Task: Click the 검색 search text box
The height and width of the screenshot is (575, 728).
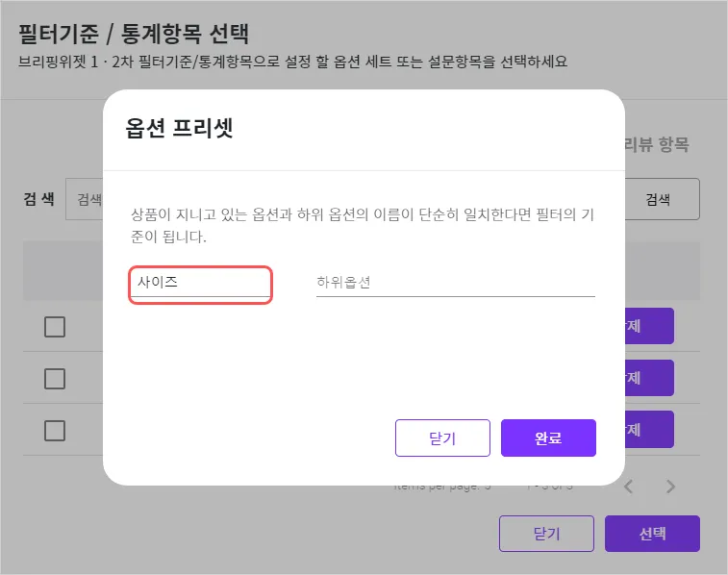Action: click(x=85, y=200)
